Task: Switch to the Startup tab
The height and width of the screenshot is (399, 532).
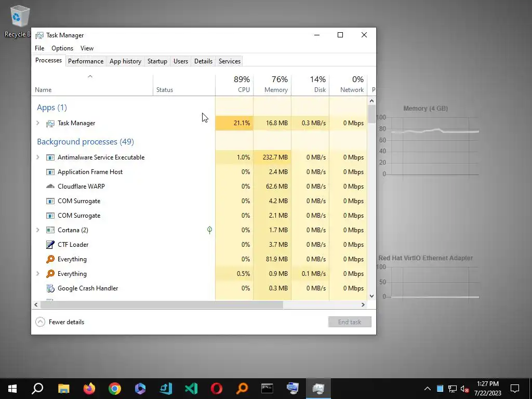Action: pyautogui.click(x=157, y=61)
